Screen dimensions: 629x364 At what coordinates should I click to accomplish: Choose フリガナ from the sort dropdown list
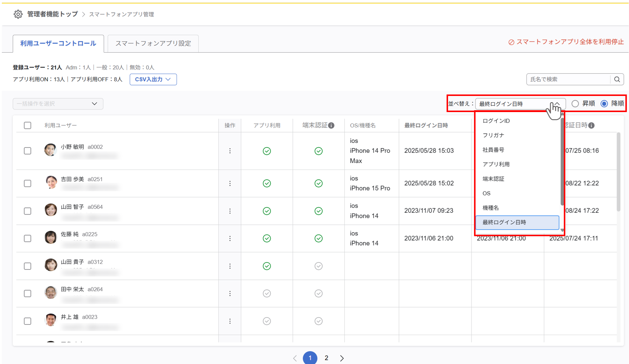[493, 135]
